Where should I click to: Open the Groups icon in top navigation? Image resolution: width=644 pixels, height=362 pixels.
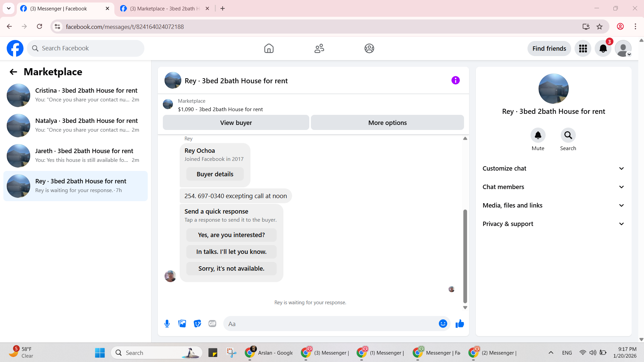click(x=369, y=48)
